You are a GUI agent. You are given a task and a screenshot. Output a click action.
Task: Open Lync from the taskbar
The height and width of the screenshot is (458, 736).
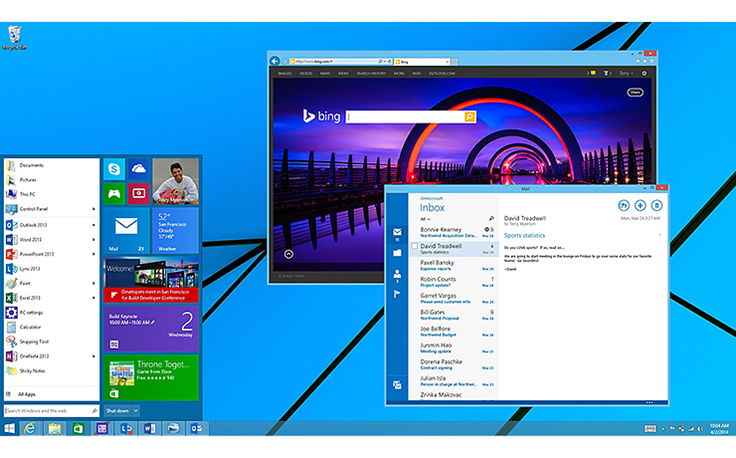coord(126,428)
